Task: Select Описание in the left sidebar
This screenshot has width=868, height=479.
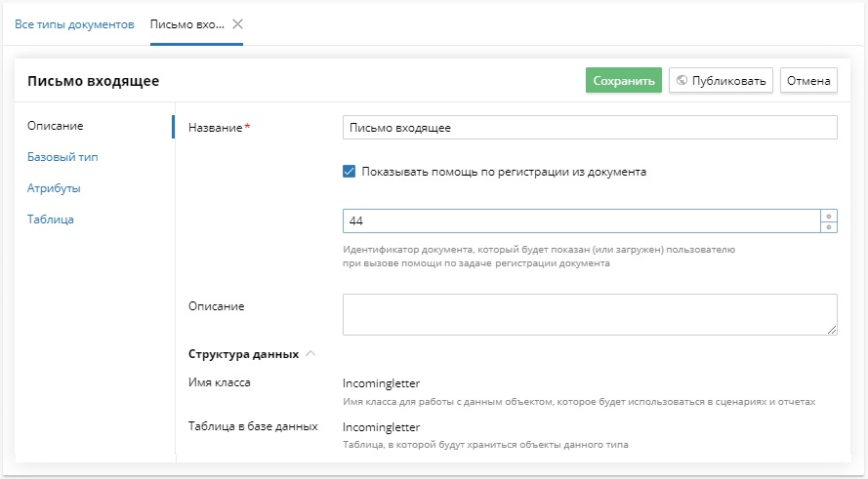Action: (56, 126)
